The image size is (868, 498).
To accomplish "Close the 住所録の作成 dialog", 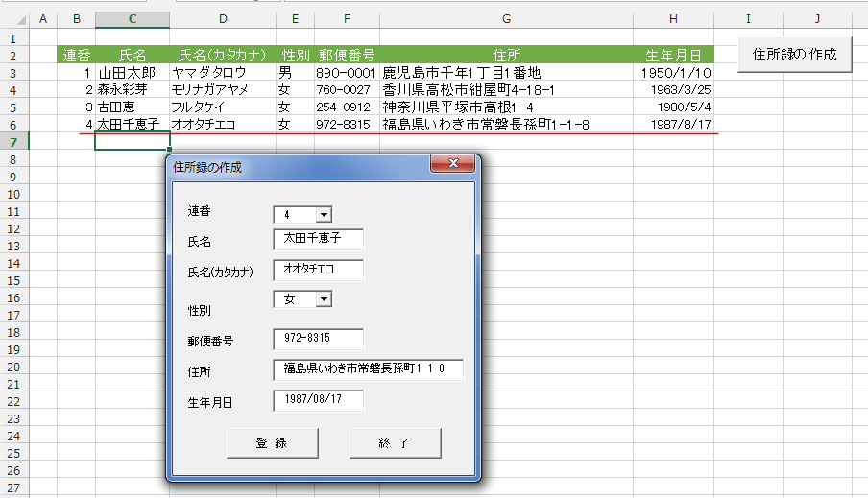I will tap(453, 163).
